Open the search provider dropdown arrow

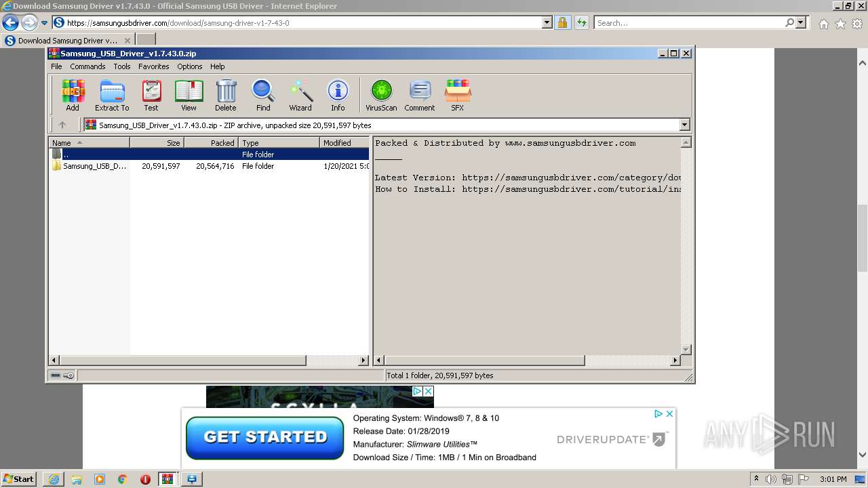(x=802, y=23)
